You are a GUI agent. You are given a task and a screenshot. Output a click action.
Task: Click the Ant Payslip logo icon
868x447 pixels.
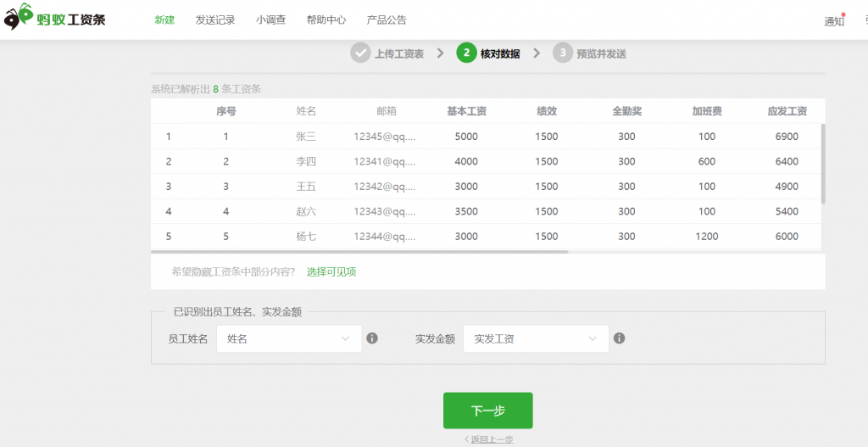(x=19, y=17)
